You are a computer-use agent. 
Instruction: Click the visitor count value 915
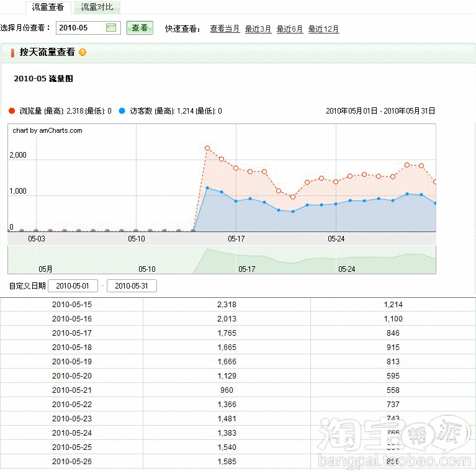[x=393, y=348]
